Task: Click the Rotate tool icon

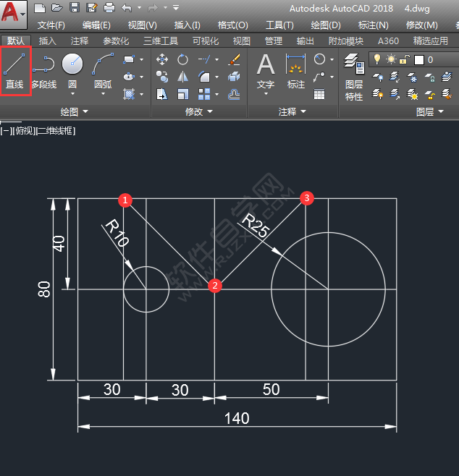Action: (x=183, y=59)
